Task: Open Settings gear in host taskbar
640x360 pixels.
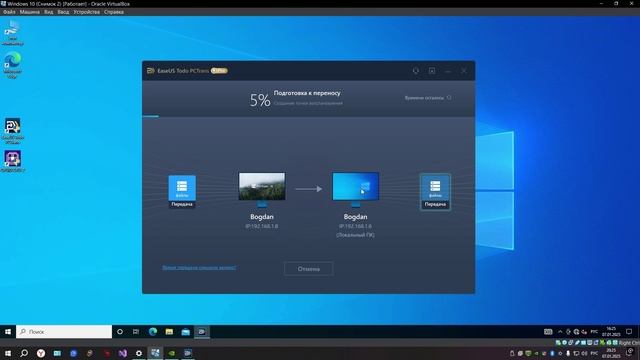Action: (x=139, y=353)
